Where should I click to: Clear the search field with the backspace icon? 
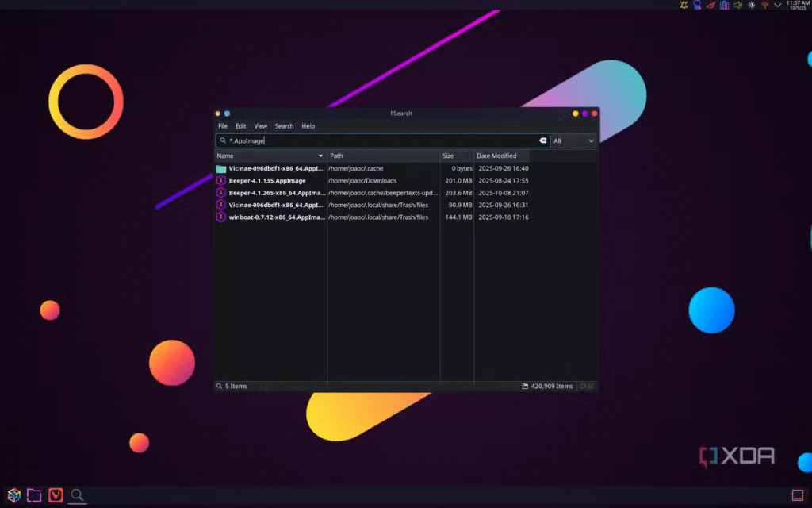click(543, 140)
